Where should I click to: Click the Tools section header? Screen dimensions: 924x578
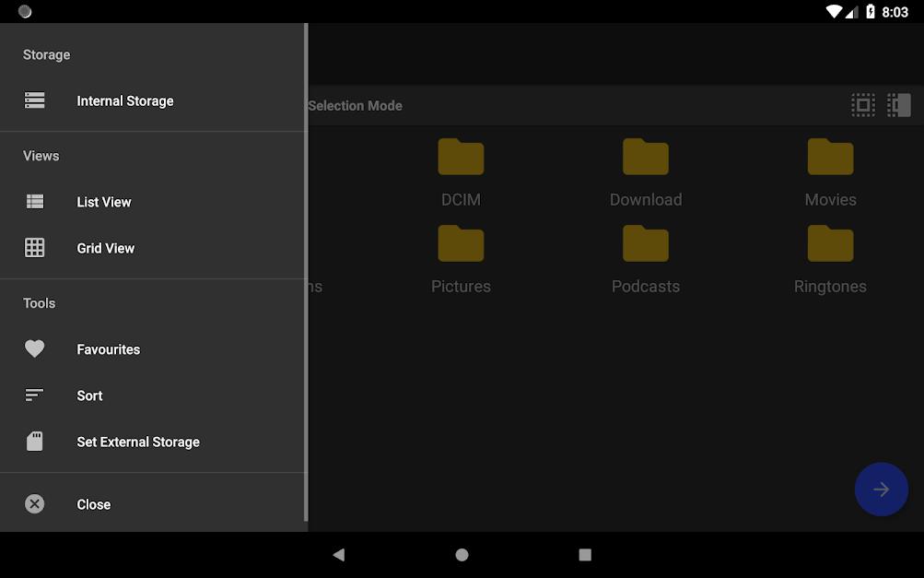tap(39, 303)
